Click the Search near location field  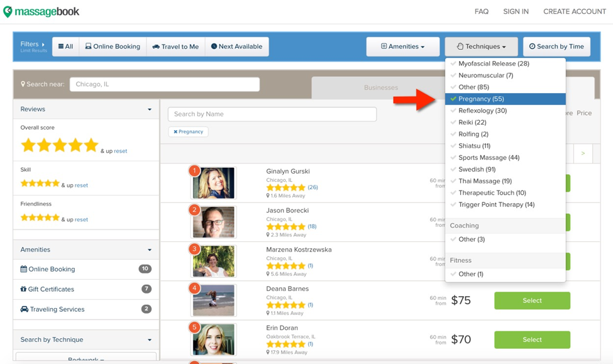(165, 84)
